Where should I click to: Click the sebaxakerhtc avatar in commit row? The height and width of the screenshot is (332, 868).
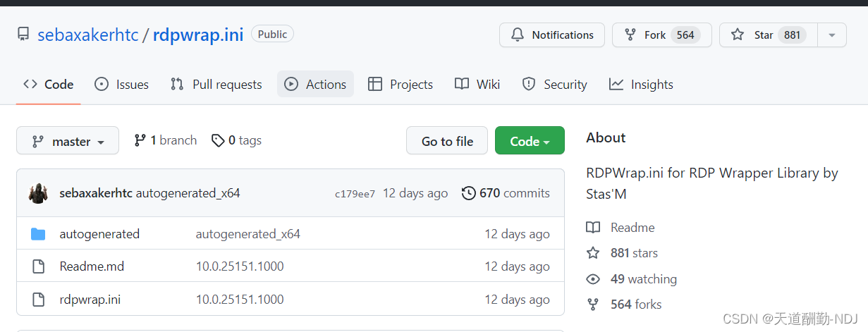click(38, 193)
